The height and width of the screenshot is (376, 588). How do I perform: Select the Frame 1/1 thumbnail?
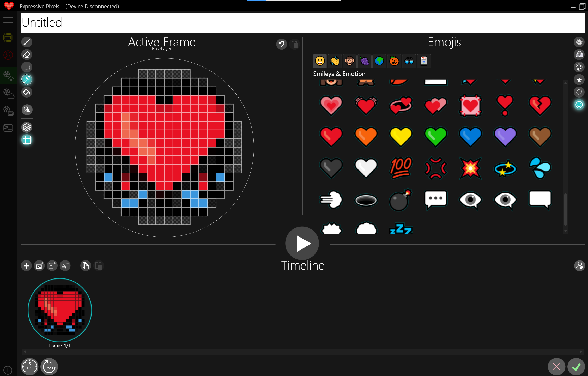point(60,310)
